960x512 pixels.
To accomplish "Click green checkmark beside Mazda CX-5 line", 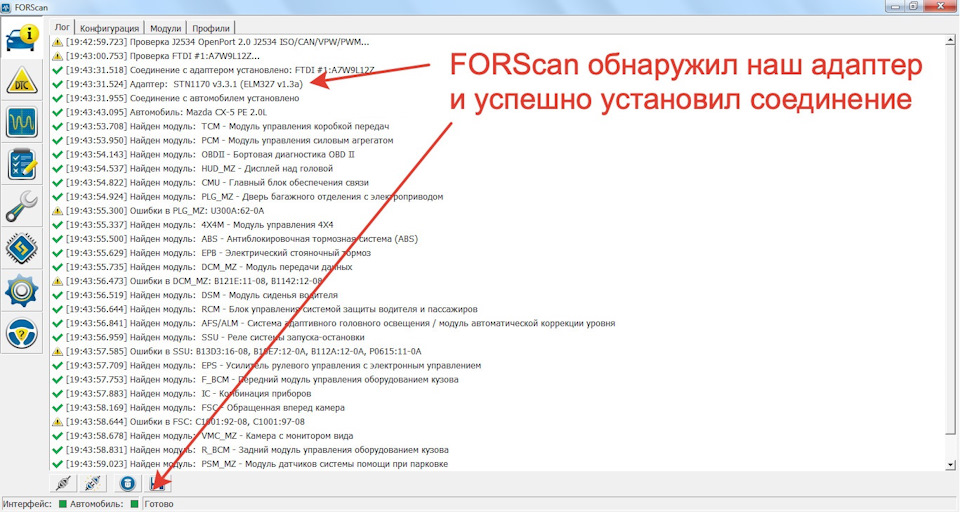I will point(58,112).
